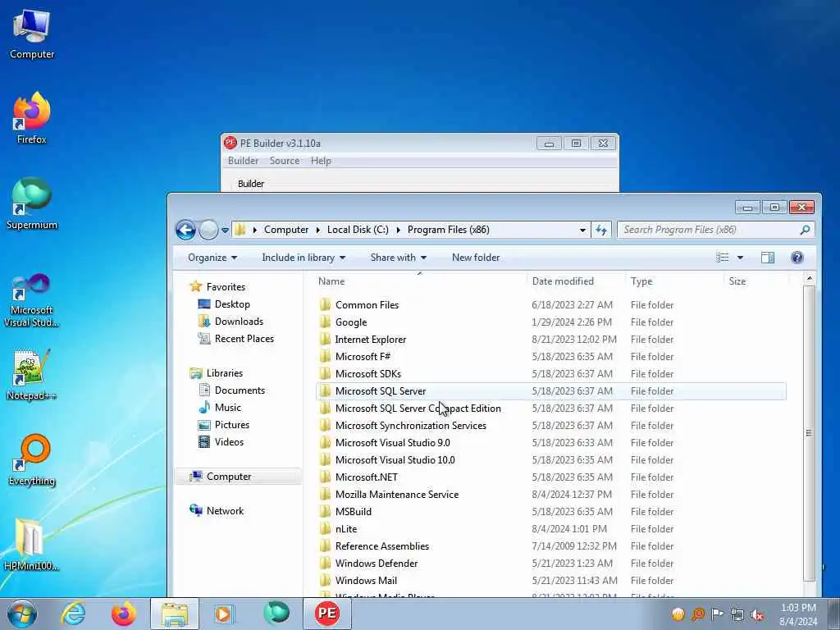Image resolution: width=840 pixels, height=630 pixels.
Task: Open Explorer help question mark
Action: [797, 258]
